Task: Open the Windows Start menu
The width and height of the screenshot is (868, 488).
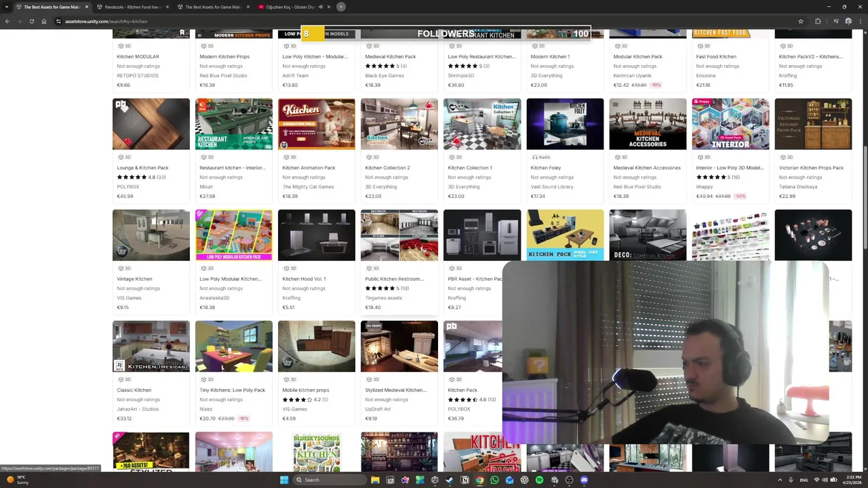Action: (x=284, y=480)
